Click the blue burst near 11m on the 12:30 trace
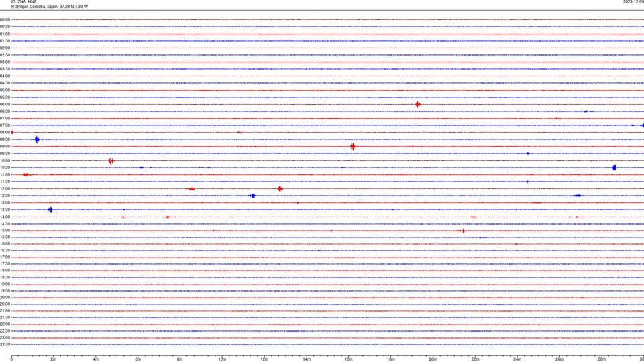 [x=253, y=196]
